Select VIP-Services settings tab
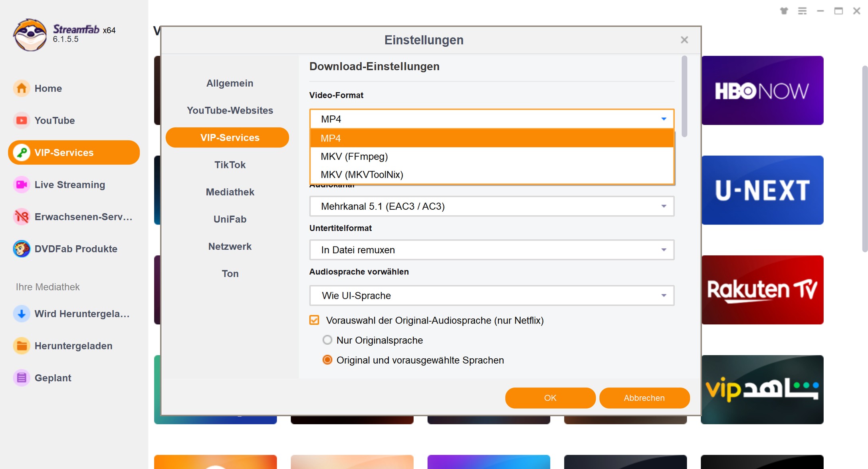This screenshot has width=868, height=469. 228,137
